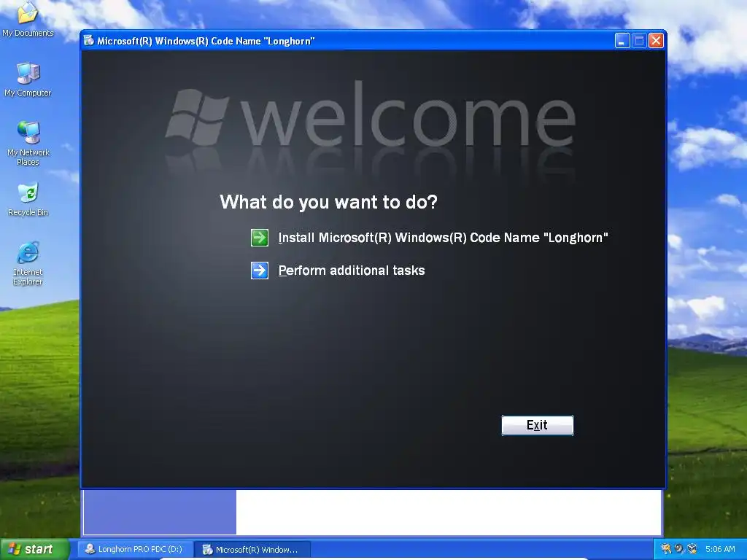
Task: Select the My Documents desktop icon
Action: 28,19
